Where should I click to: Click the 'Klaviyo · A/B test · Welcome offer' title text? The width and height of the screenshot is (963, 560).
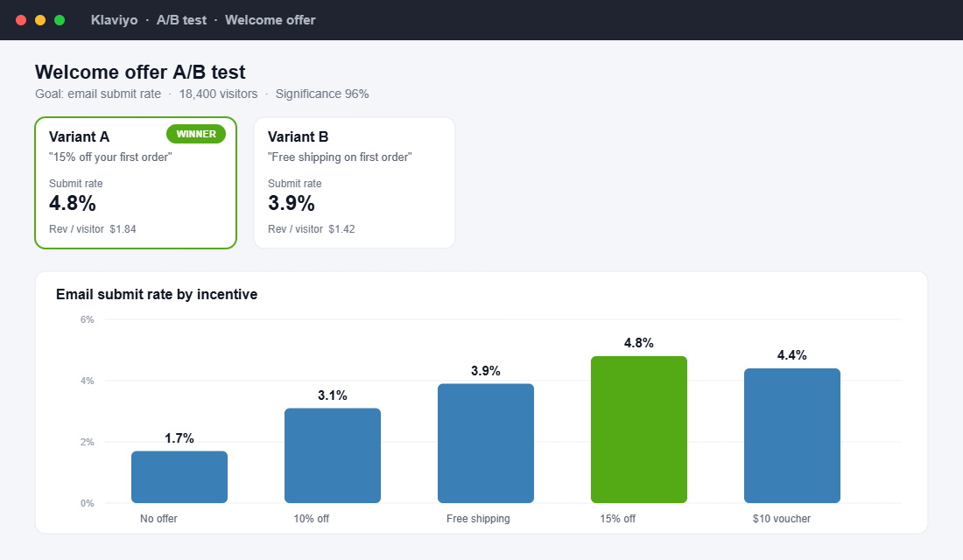point(203,20)
